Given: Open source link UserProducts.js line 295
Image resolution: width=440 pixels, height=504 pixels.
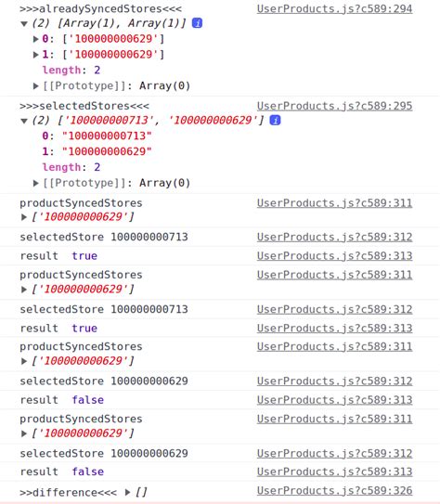Looking at the screenshot, I should coord(334,106).
